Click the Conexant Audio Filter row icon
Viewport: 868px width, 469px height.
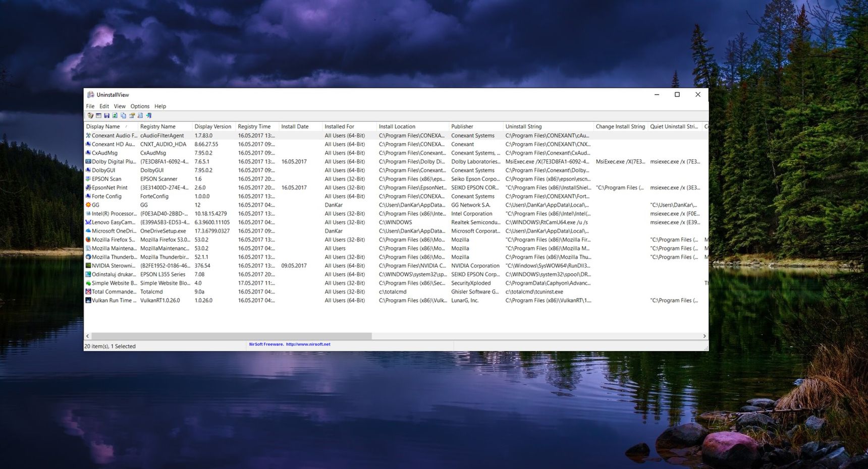click(x=88, y=136)
